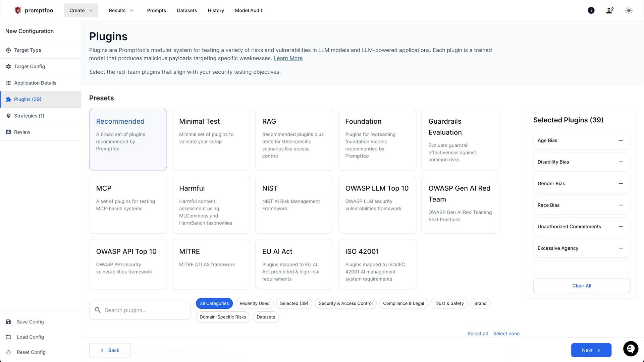Toggle the light/dark theme sun icon
Image resolution: width=644 pixels, height=362 pixels.
[x=629, y=10]
